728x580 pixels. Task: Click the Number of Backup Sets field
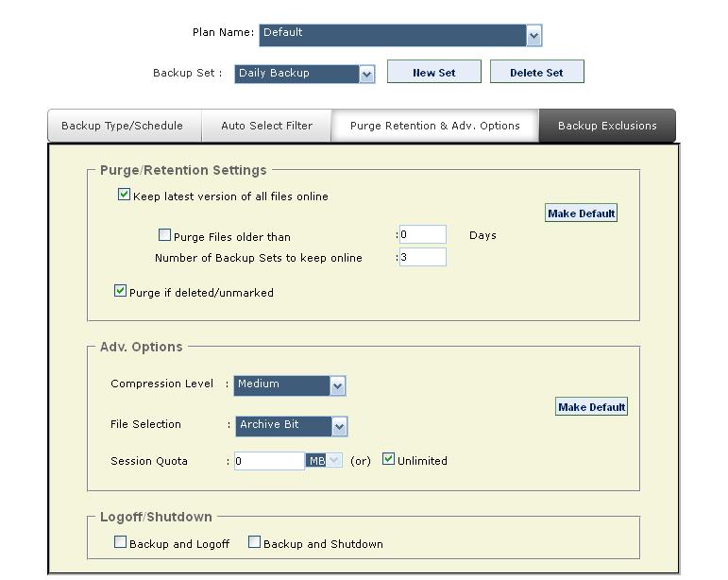[x=422, y=257]
